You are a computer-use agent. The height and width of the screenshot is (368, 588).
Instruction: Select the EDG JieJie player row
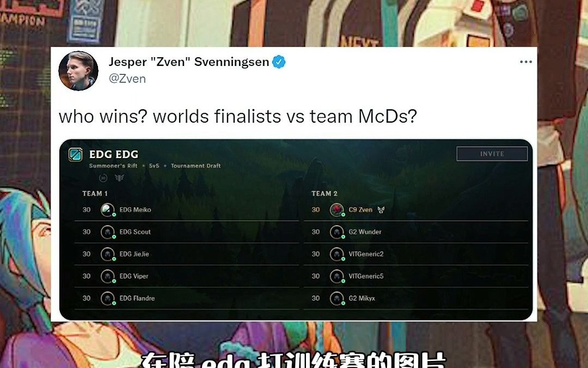tap(187, 254)
